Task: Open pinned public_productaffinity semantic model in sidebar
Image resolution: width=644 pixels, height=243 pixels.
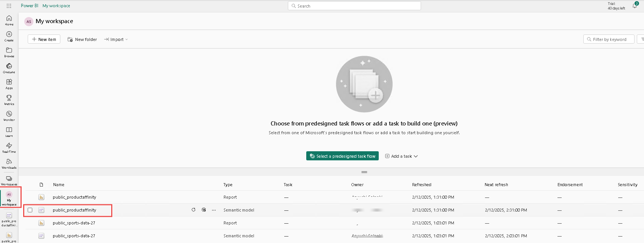Action: point(9,219)
